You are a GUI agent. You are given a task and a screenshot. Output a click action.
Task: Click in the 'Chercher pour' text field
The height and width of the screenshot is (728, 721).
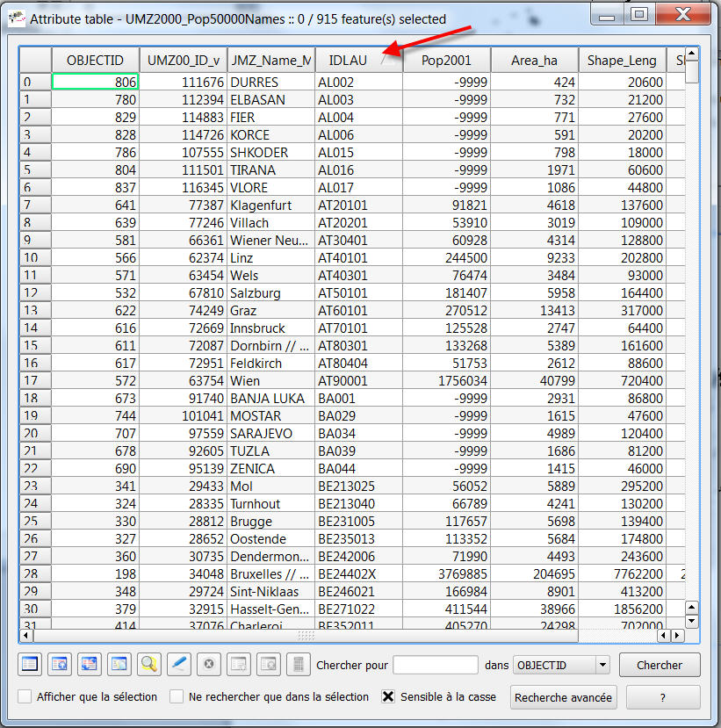tap(436, 665)
